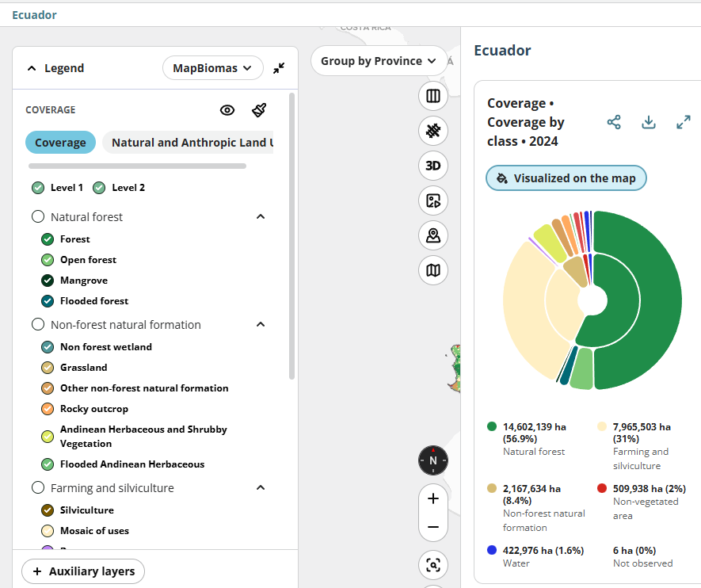The width and height of the screenshot is (701, 588).
Task: Select the Coverage tab
Action: coord(60,143)
